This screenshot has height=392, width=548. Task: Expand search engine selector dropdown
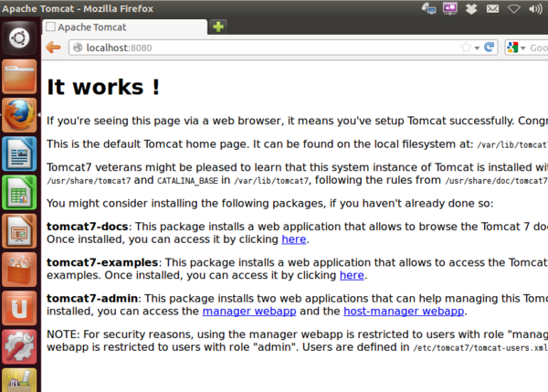[x=522, y=48]
